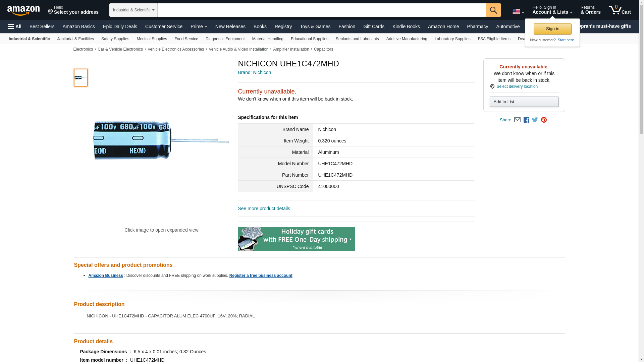Share via email envelope icon
The width and height of the screenshot is (644, 362).
tap(517, 120)
